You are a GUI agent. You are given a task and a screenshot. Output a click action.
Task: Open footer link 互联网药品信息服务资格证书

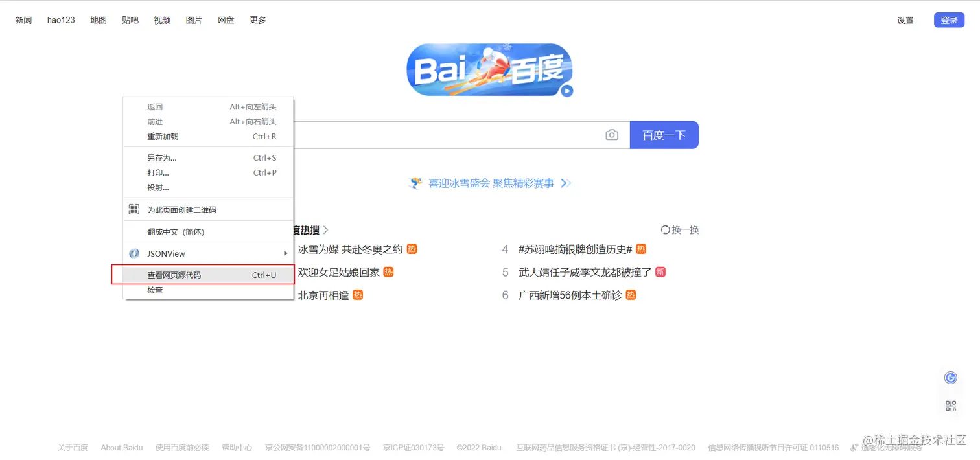606,448
